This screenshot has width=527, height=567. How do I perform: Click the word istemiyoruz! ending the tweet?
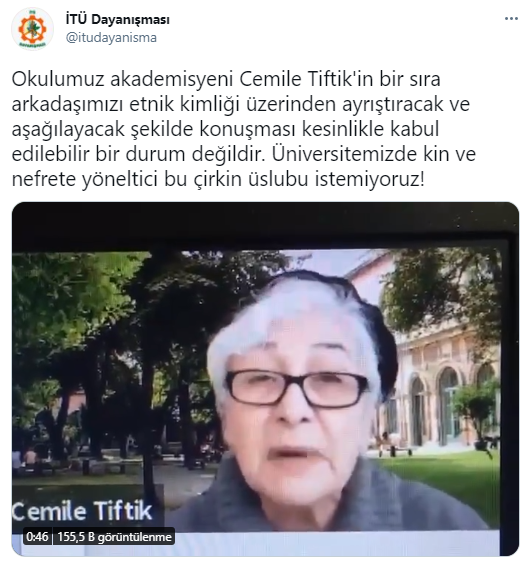click(x=369, y=180)
